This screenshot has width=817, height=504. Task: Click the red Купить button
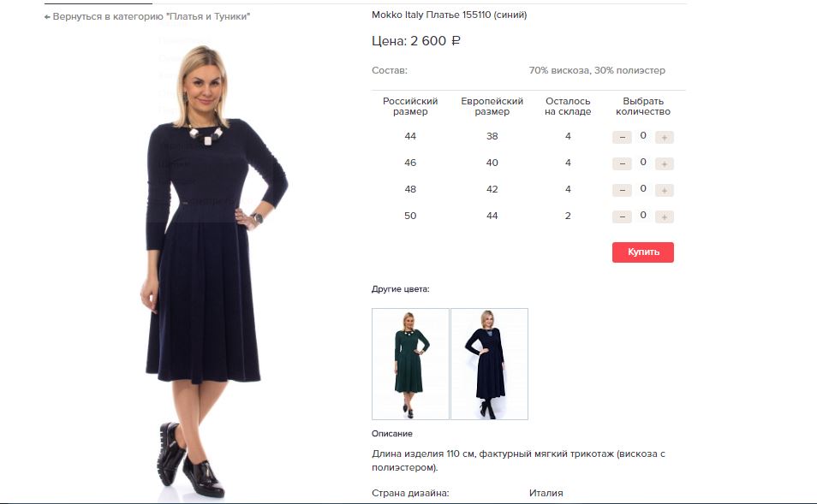click(x=643, y=252)
